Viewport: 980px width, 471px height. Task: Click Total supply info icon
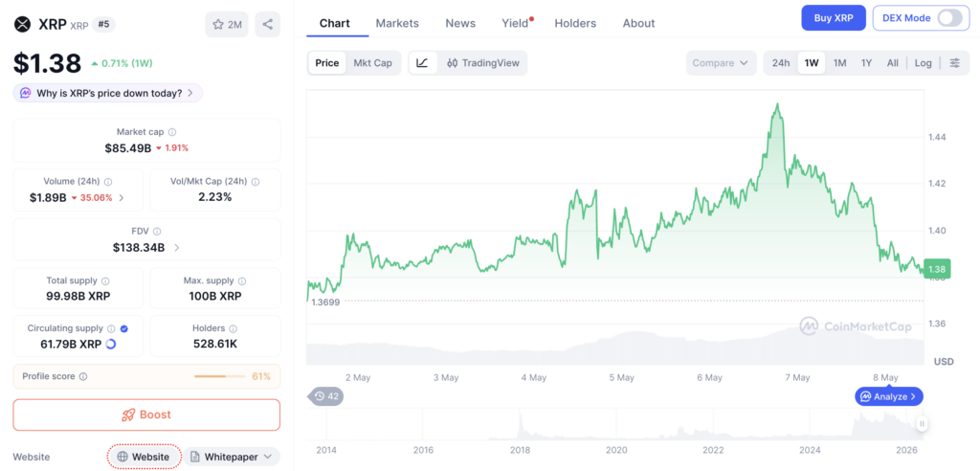tap(105, 281)
